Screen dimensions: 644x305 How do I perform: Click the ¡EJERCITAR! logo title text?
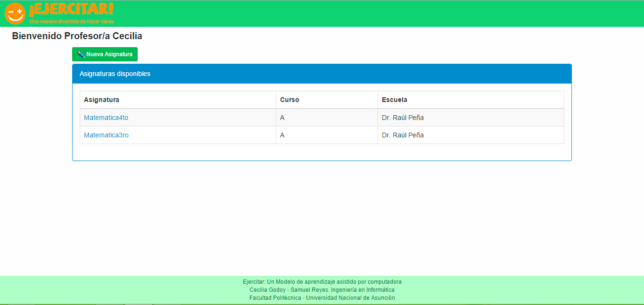[71, 9]
